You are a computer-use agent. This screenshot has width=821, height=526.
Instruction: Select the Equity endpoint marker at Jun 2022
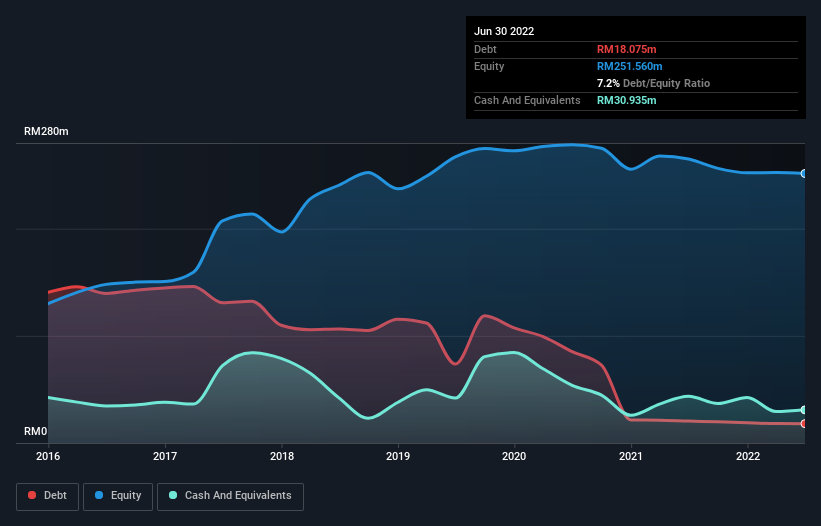point(804,173)
